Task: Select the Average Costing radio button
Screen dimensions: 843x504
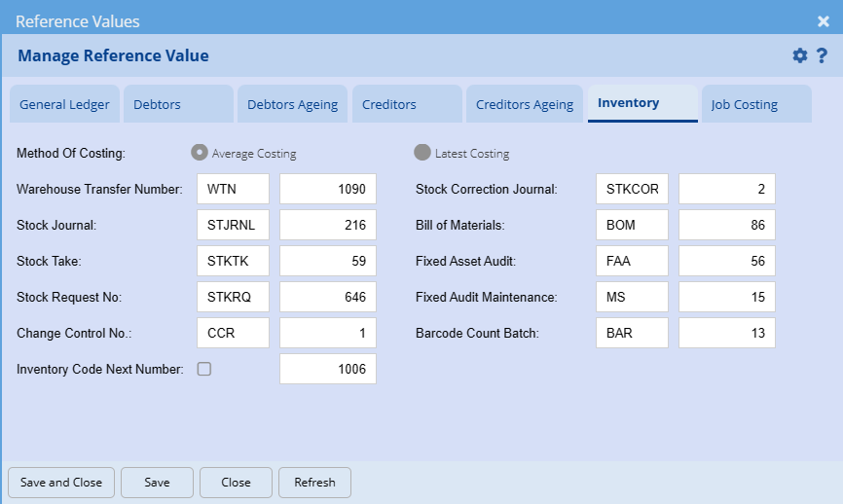Action: (x=199, y=153)
